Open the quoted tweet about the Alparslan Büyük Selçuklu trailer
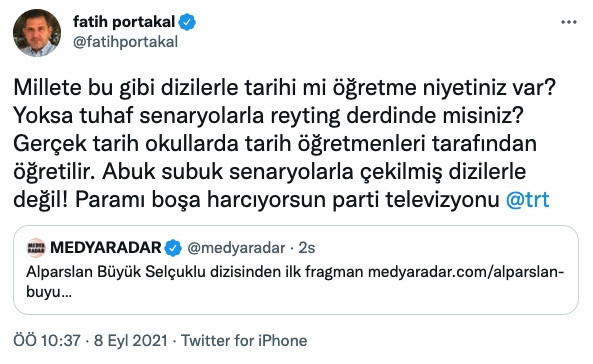 296,270
